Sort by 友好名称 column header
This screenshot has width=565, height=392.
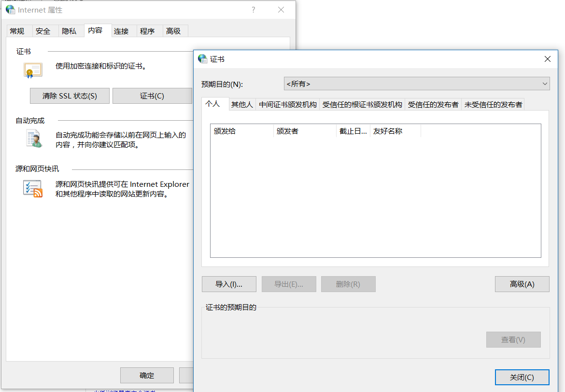pyautogui.click(x=395, y=131)
